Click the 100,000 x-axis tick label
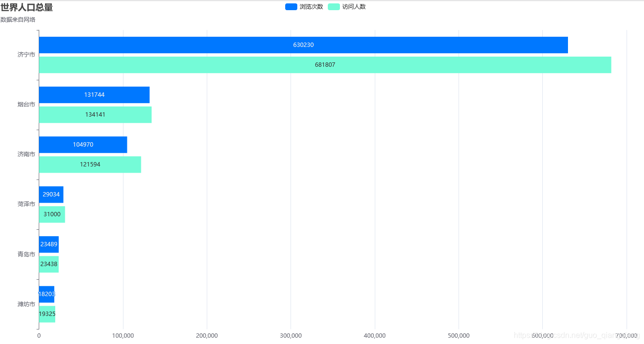This screenshot has width=644, height=344. click(x=123, y=336)
